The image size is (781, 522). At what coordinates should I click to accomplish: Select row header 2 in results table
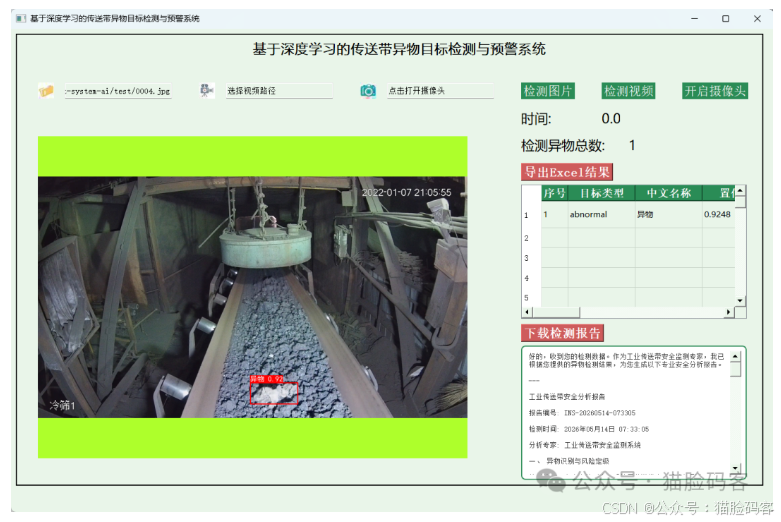[531, 238]
